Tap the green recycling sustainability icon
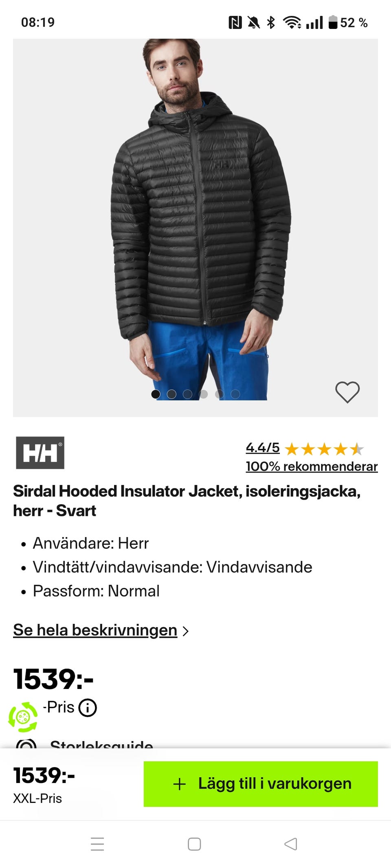Viewport: 391px width, 868px height. (x=23, y=717)
